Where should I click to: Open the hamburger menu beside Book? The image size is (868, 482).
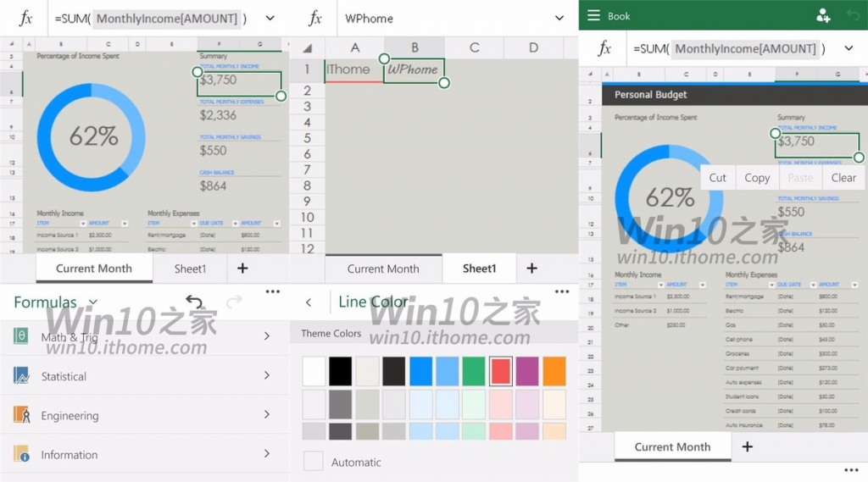point(593,15)
